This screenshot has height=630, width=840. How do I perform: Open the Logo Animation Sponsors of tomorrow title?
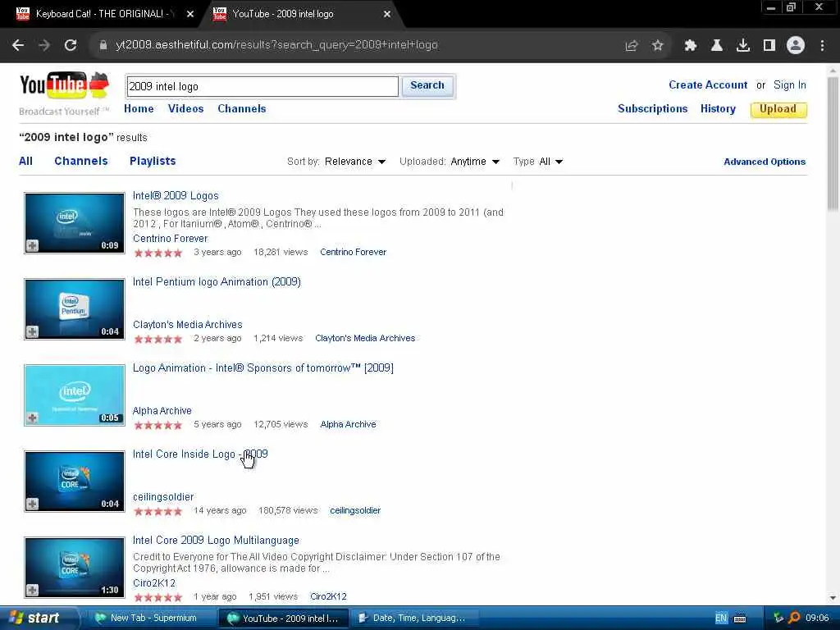click(x=263, y=368)
